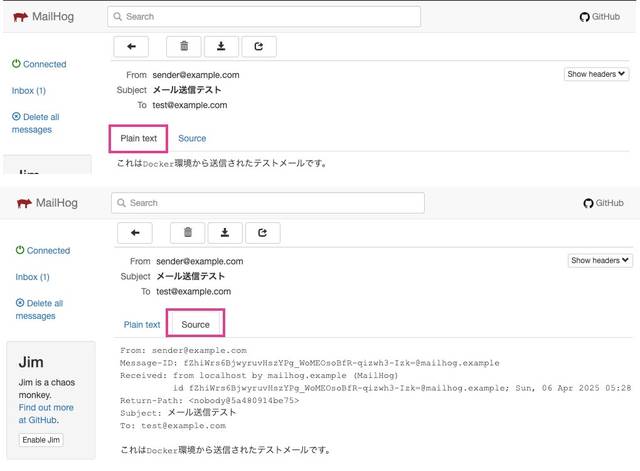Image resolution: width=640 pixels, height=471 pixels.
Task: Open Inbox (1) in the upper sidebar
Action: click(x=29, y=91)
